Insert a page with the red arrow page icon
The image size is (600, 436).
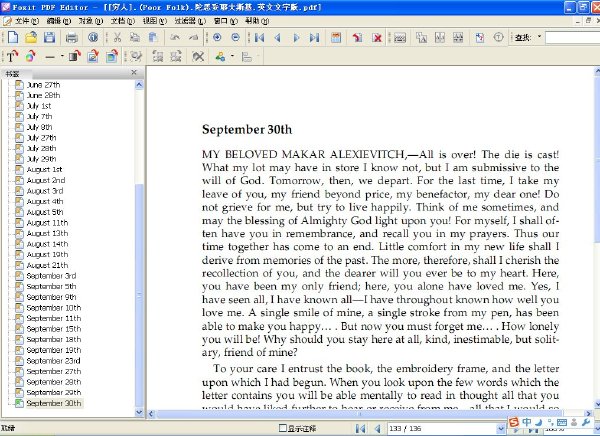(357, 38)
